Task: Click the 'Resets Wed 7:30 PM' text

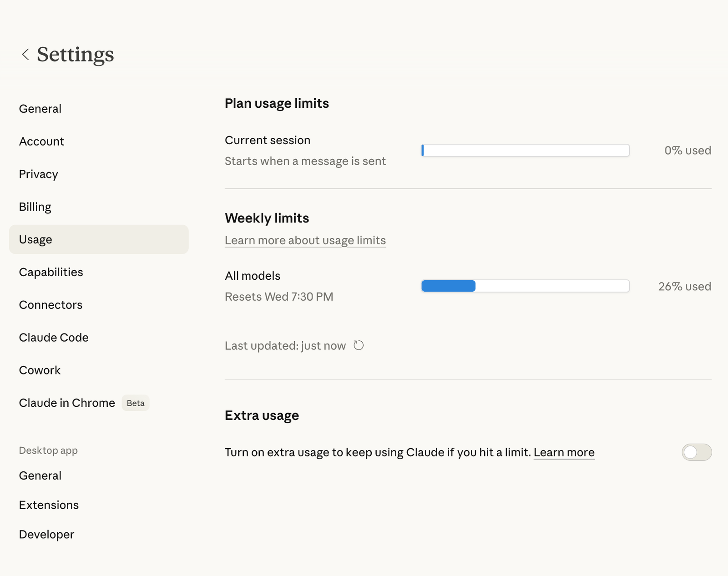Action: 279,297
